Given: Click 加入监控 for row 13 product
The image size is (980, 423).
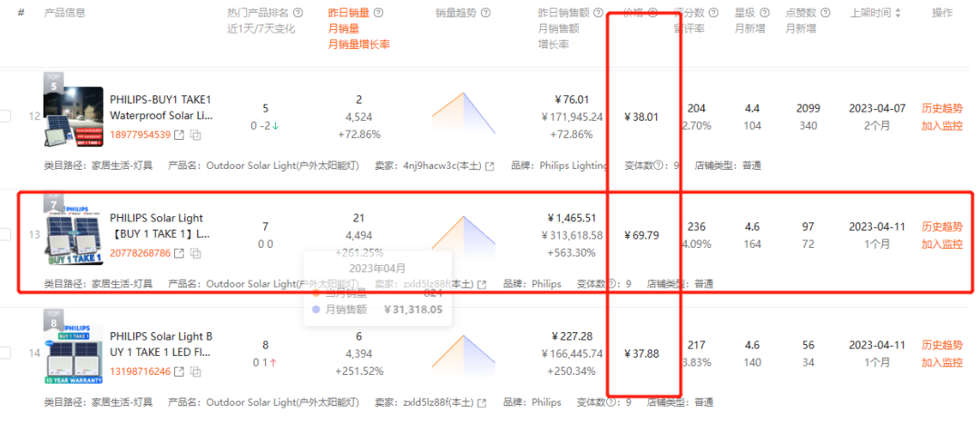Looking at the screenshot, I should click(x=942, y=244).
